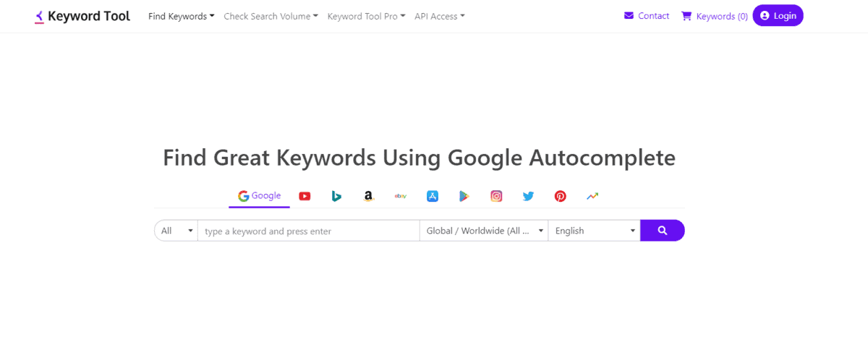Open the All search type dropdown
868x361 pixels.
pos(176,231)
